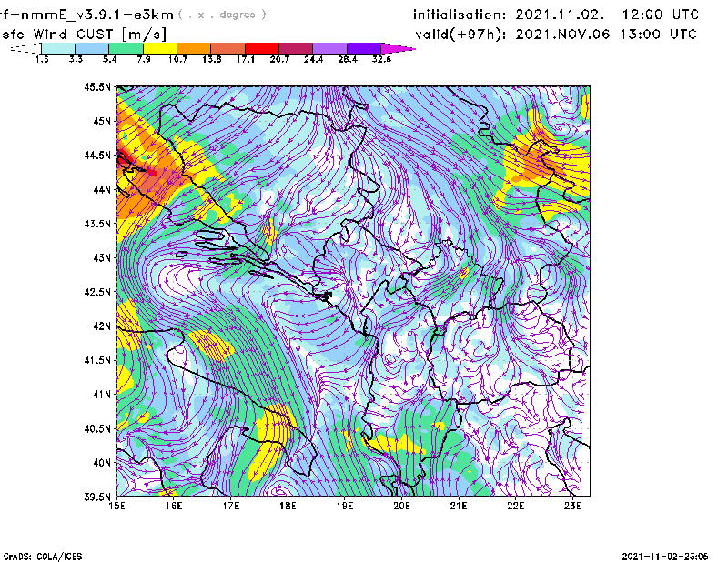
Task: Click the 17E longitude label
Action: (231, 506)
